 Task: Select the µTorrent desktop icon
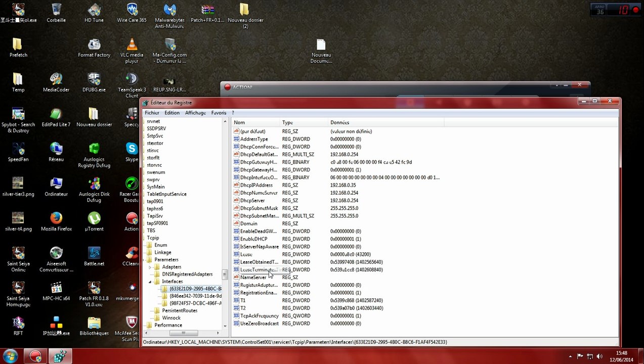coord(94,218)
